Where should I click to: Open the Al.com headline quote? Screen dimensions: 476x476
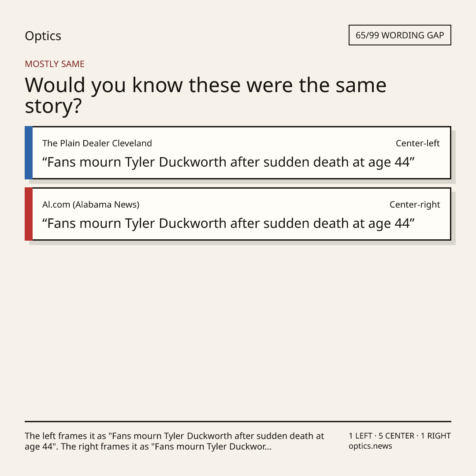click(228, 223)
